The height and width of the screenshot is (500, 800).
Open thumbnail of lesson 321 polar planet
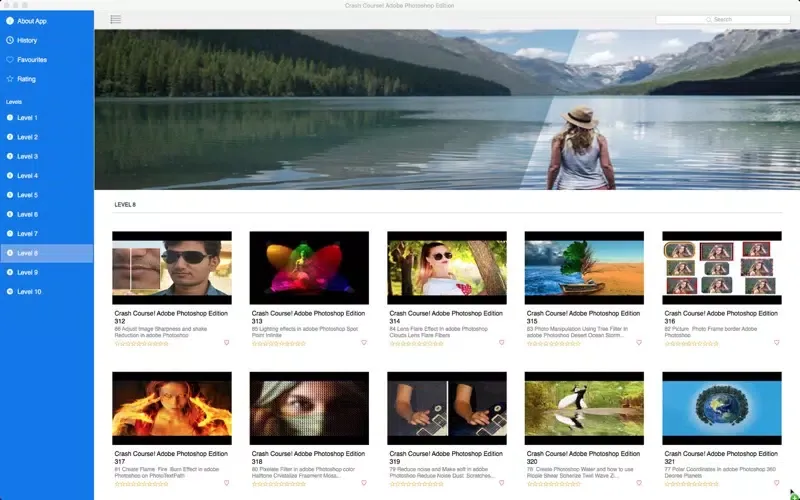pos(722,408)
